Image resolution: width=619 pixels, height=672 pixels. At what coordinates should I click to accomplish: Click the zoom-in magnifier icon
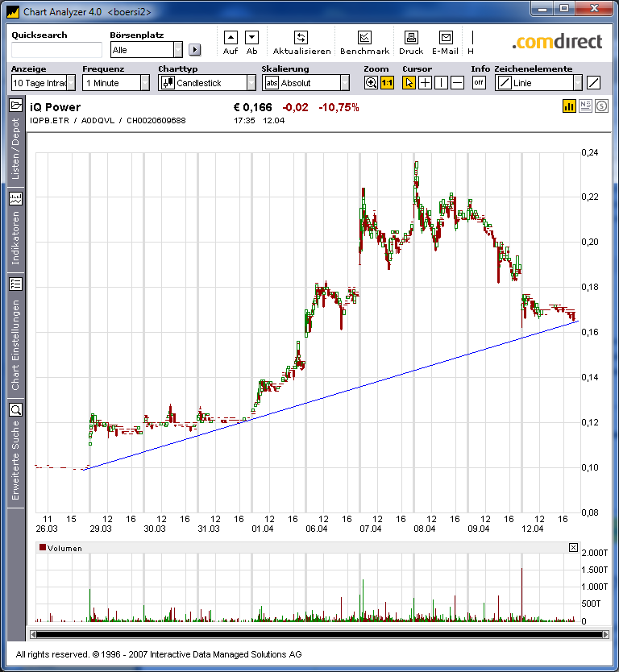click(x=371, y=82)
